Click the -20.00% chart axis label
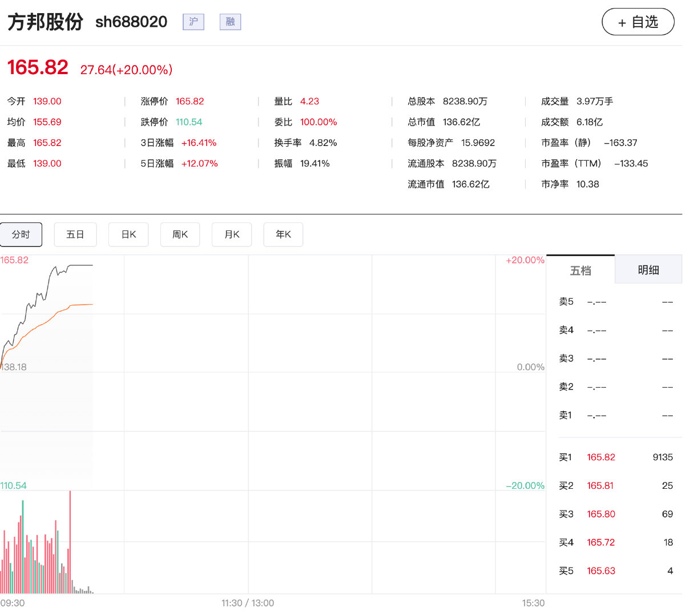 point(525,486)
